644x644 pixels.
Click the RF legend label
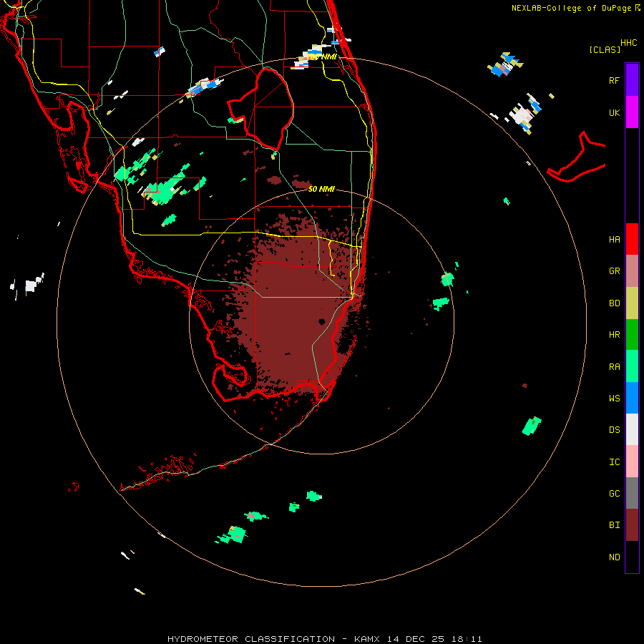614,80
